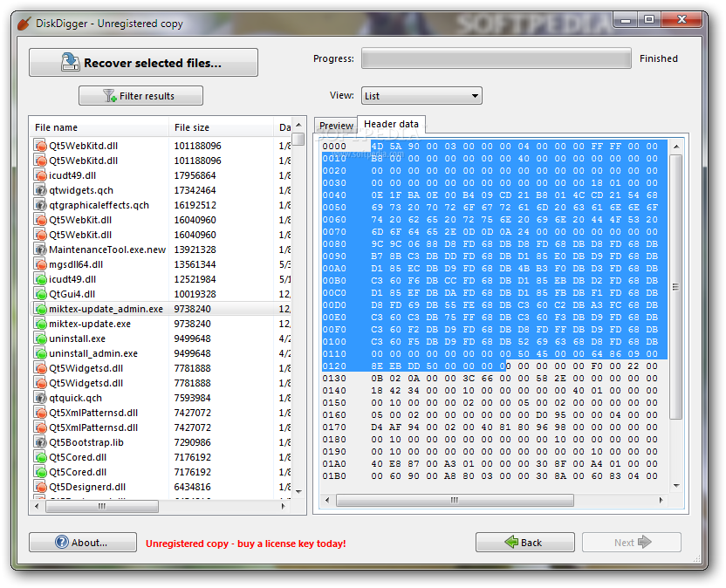Switch to the Preview tab
726x588 pixels.
coord(336,126)
